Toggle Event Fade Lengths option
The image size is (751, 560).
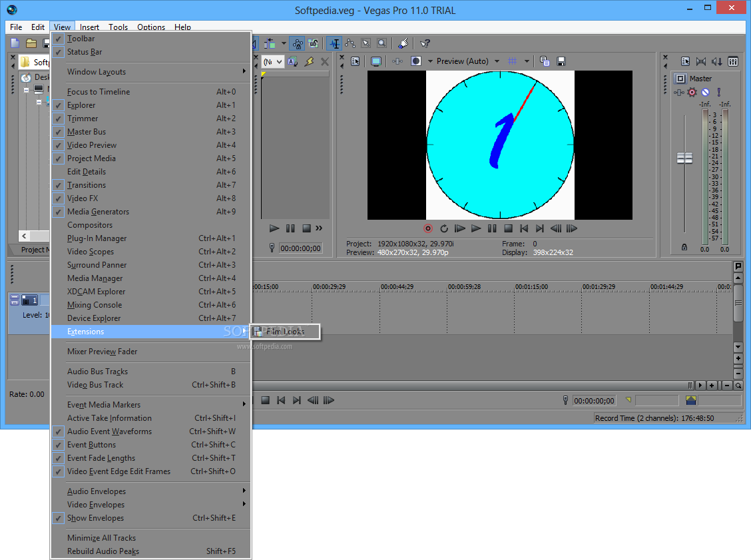[x=59, y=458]
